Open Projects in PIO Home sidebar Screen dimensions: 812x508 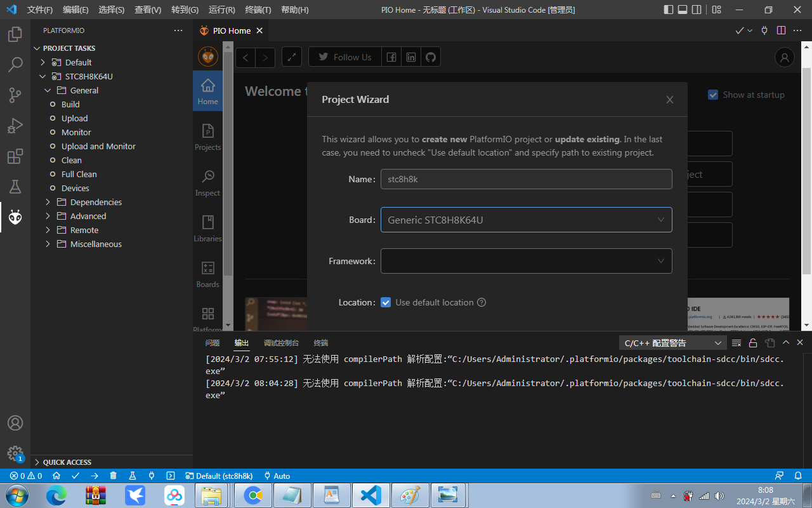pos(207,137)
